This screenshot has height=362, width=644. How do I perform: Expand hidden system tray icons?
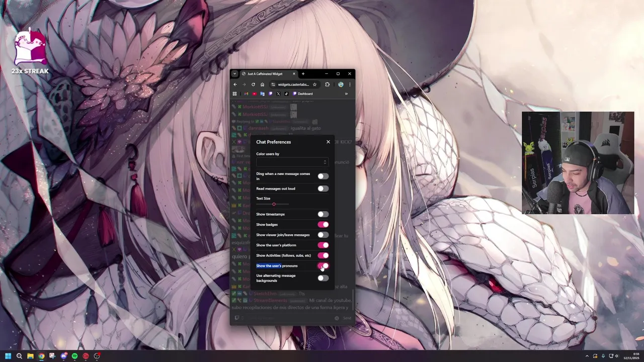587,356
